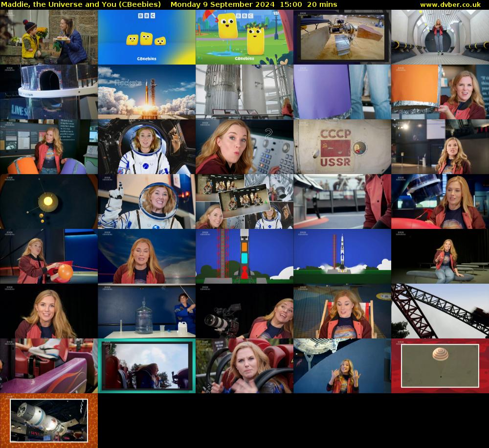Open thumbnail of presenter holding rollercoaster harness
Viewport: 489px width, 448px height.
[x=244, y=366]
